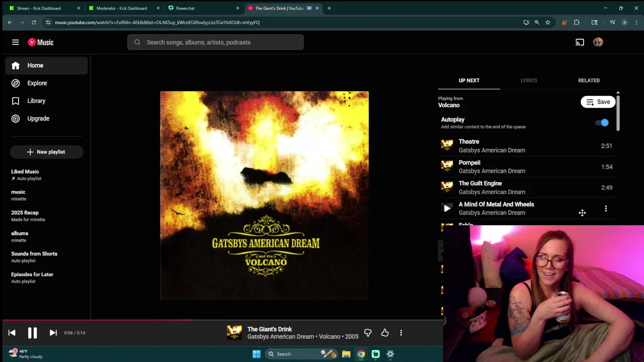Click the Kick app taskbar icon

point(375,354)
